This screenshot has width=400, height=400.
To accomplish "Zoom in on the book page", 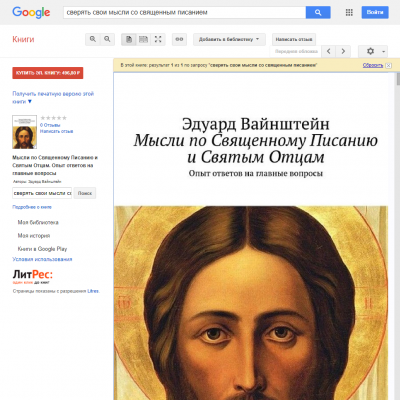I will pos(93,39).
